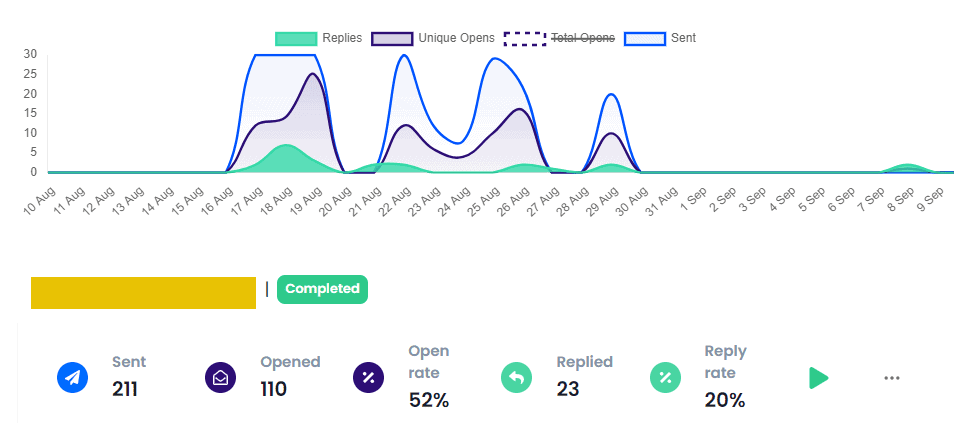The image size is (955, 423).
Task: Click the Open rate stat label
Action: tap(429, 362)
